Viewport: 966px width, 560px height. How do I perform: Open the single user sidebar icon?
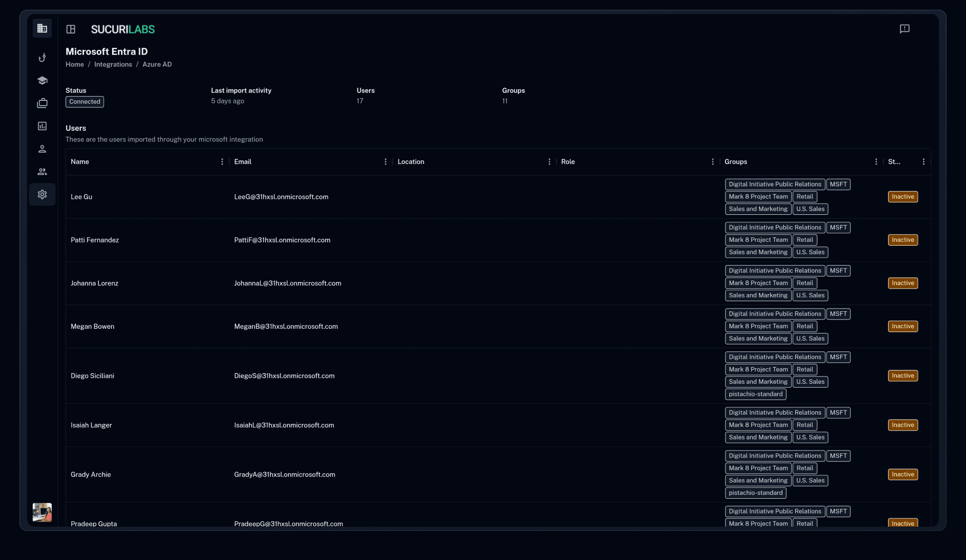(42, 149)
